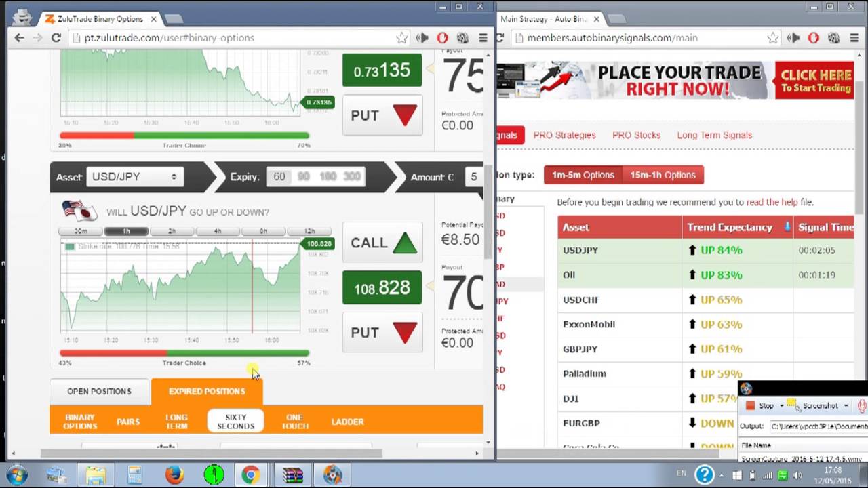
Task: Open the Stop button dropdown arrow in recorder
Action: [x=781, y=406]
